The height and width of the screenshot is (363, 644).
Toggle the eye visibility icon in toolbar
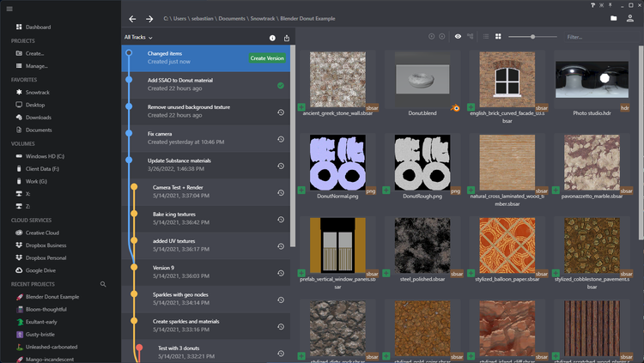click(x=458, y=37)
